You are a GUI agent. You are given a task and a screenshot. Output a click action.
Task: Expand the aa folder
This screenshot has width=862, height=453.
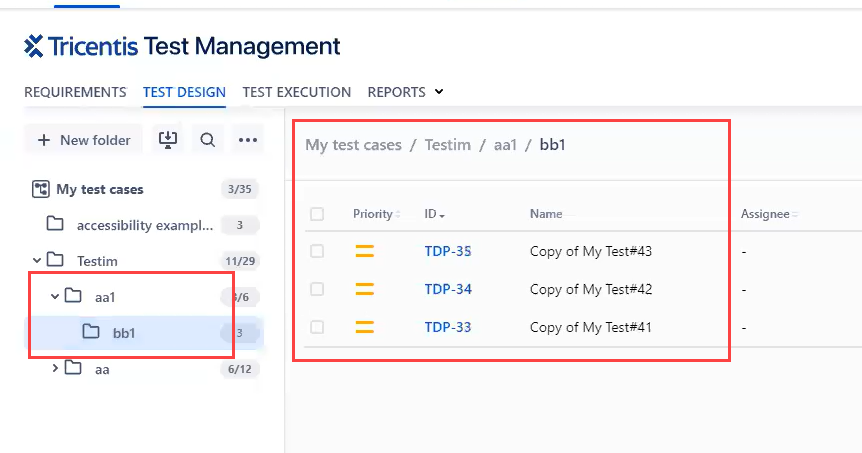pyautogui.click(x=55, y=369)
